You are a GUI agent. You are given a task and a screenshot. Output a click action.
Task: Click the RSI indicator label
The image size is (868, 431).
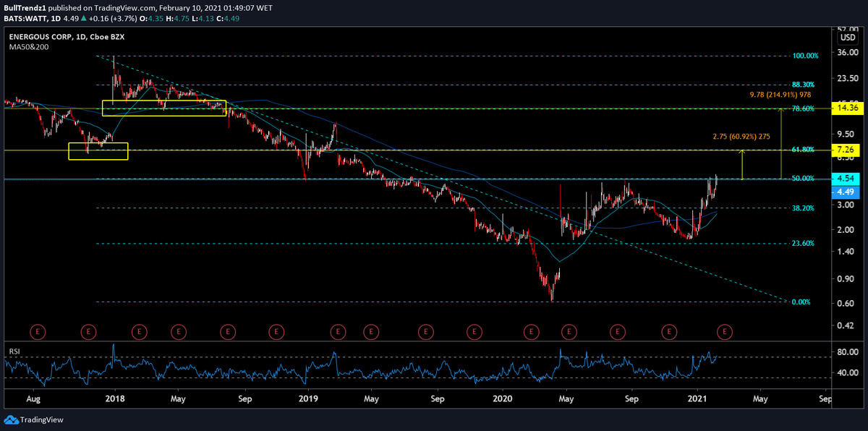pos(14,351)
